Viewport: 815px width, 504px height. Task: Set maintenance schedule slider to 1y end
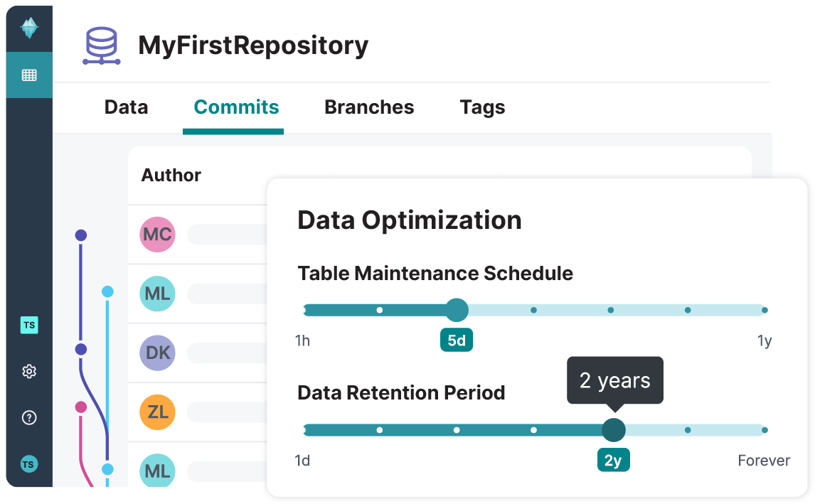(x=765, y=310)
